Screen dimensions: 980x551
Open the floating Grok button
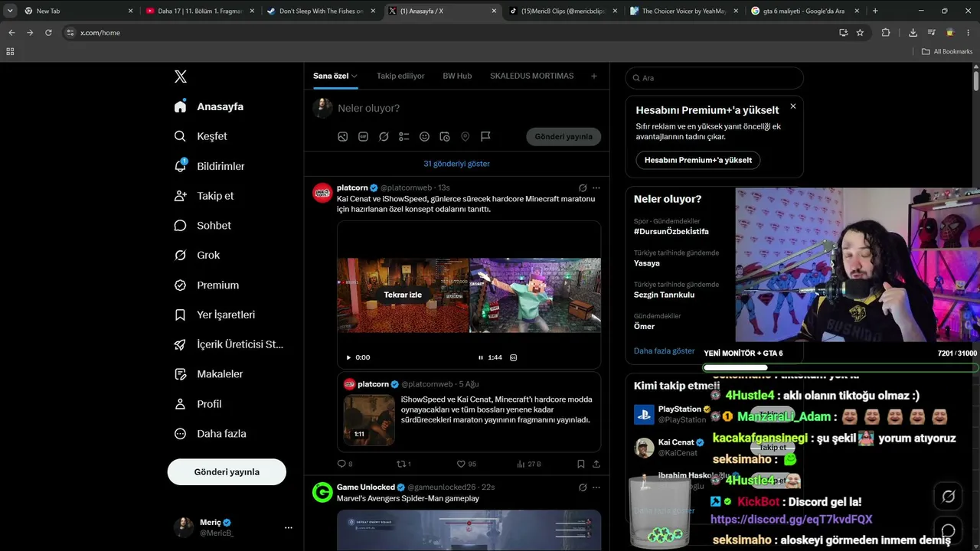[x=949, y=496]
